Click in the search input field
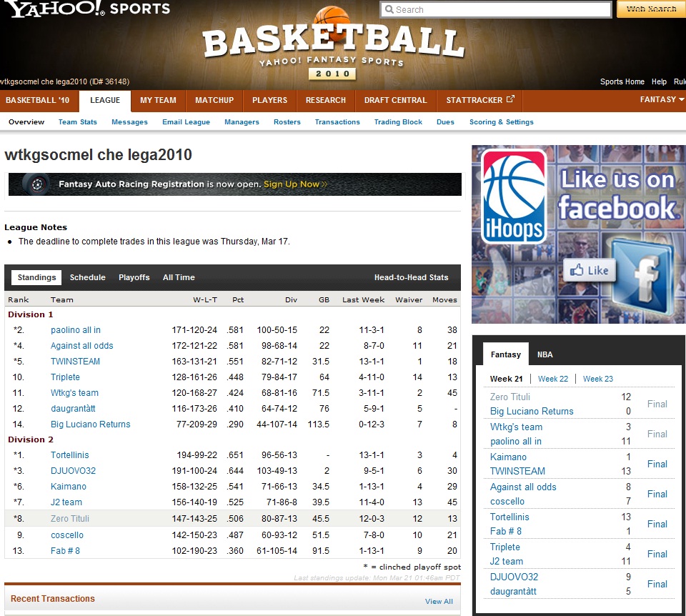 500,10
